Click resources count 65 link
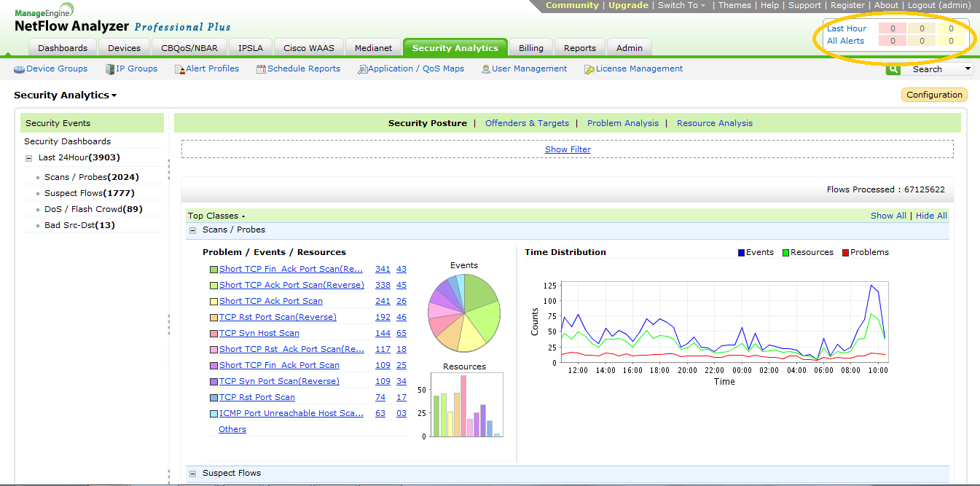 tap(401, 333)
